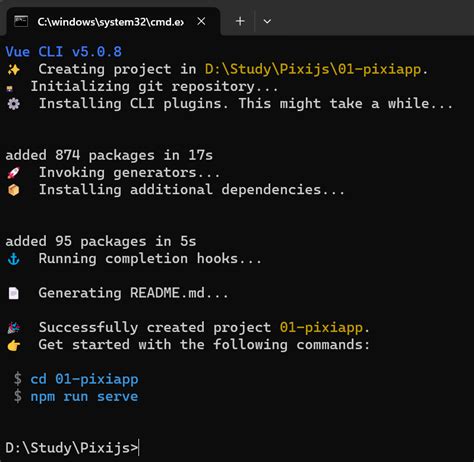Click the npm run serve command text
Screen dimensions: 474x462
84,396
